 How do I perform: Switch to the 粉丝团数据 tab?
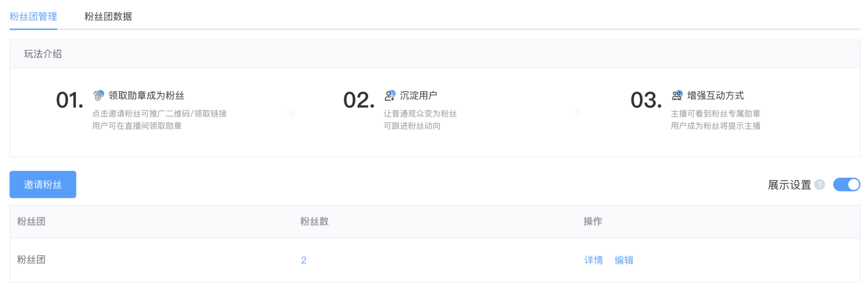coord(108,16)
